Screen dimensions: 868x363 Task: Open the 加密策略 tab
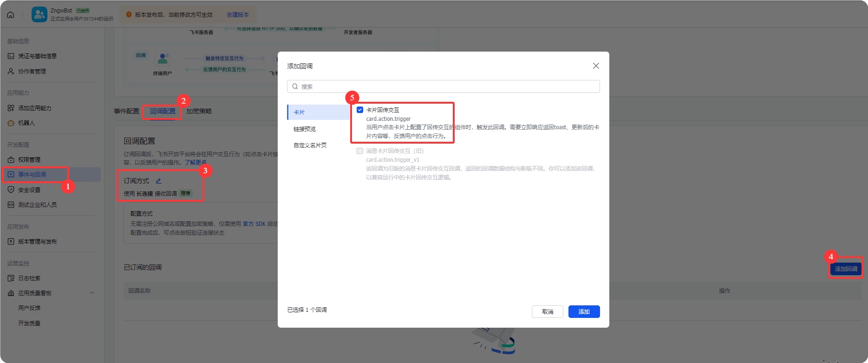[199, 111]
